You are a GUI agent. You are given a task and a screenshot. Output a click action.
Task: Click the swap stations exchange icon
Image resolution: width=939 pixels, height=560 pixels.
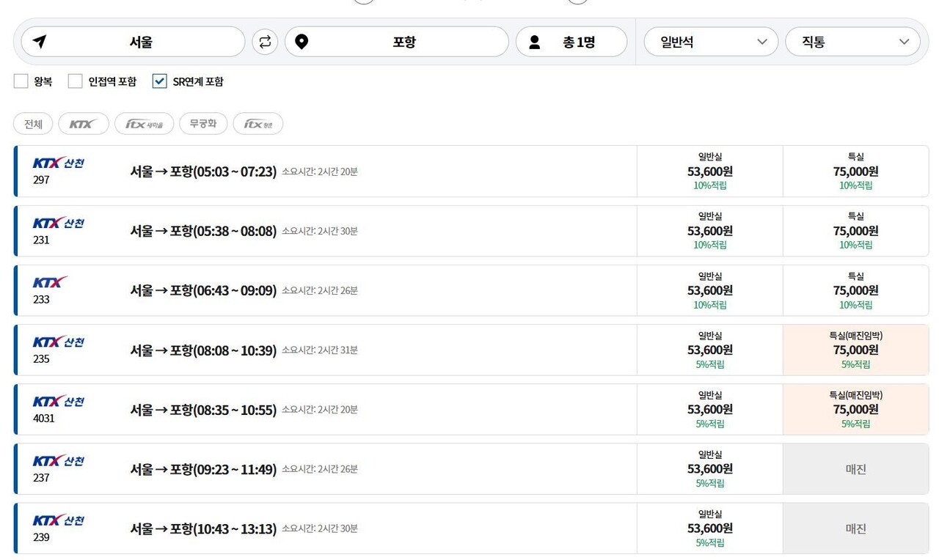(x=264, y=42)
